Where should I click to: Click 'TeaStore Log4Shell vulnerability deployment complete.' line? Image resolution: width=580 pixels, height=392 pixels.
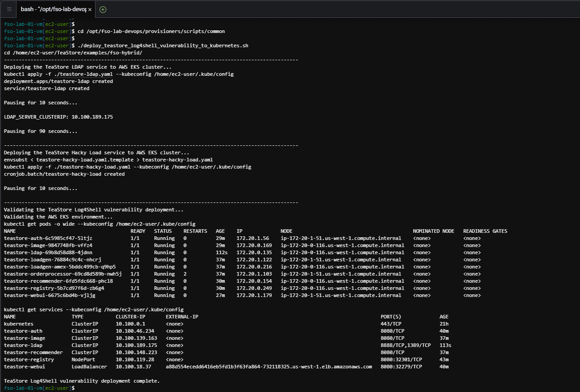[x=82, y=381]
